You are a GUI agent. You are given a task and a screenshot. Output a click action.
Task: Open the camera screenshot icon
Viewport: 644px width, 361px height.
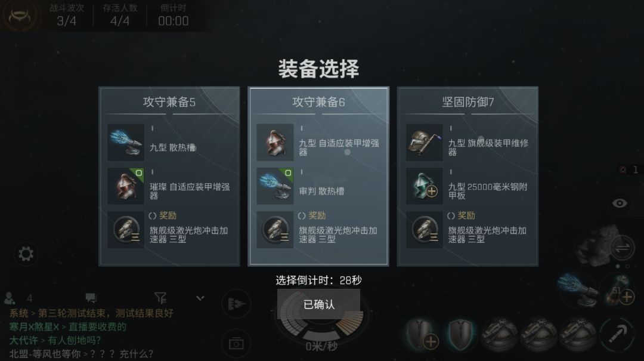pos(236,343)
